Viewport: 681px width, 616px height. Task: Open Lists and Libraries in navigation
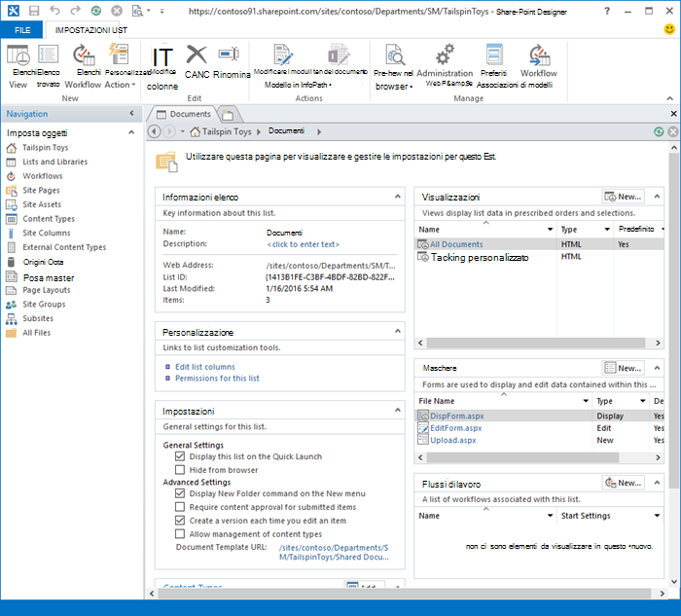point(54,162)
